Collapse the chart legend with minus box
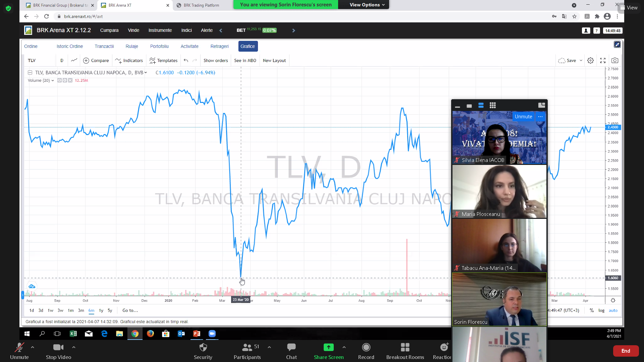The height and width of the screenshot is (362, 644). click(x=30, y=72)
